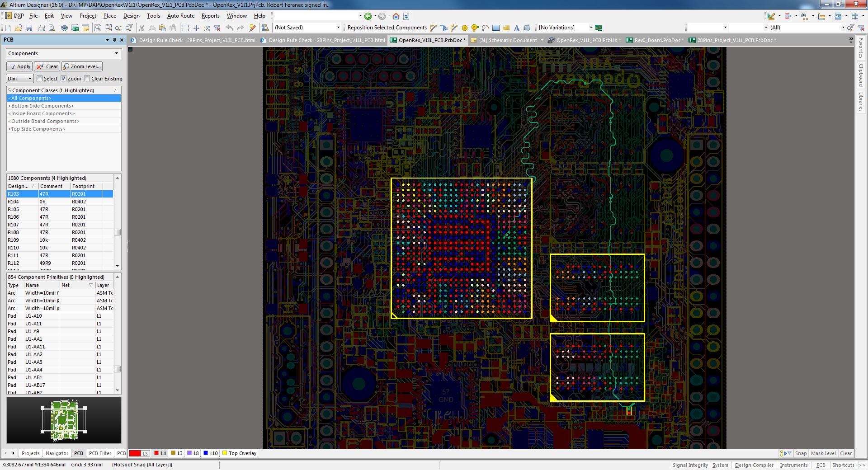Activate the Interactive Routing tool
The image size is (868, 470).
pos(433,28)
